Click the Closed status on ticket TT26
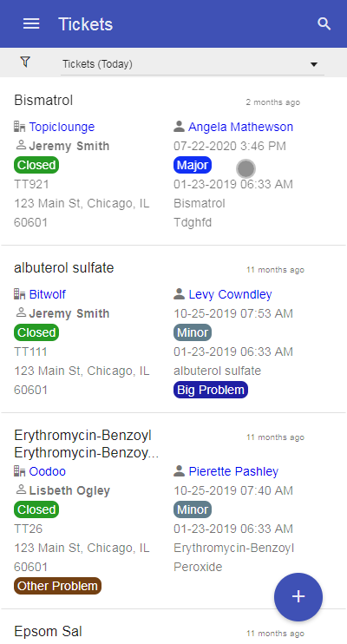 pos(36,509)
